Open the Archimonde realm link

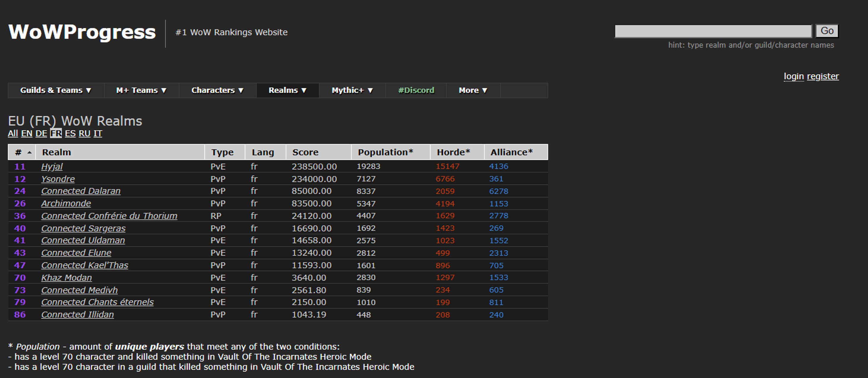[x=66, y=204]
